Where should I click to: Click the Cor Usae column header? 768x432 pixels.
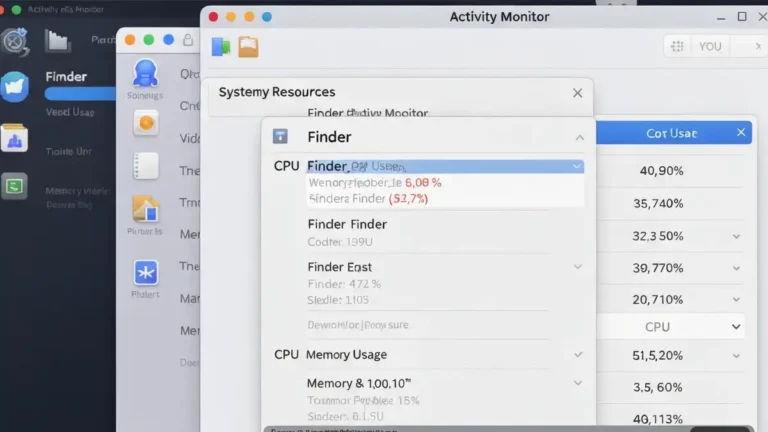[x=671, y=133]
